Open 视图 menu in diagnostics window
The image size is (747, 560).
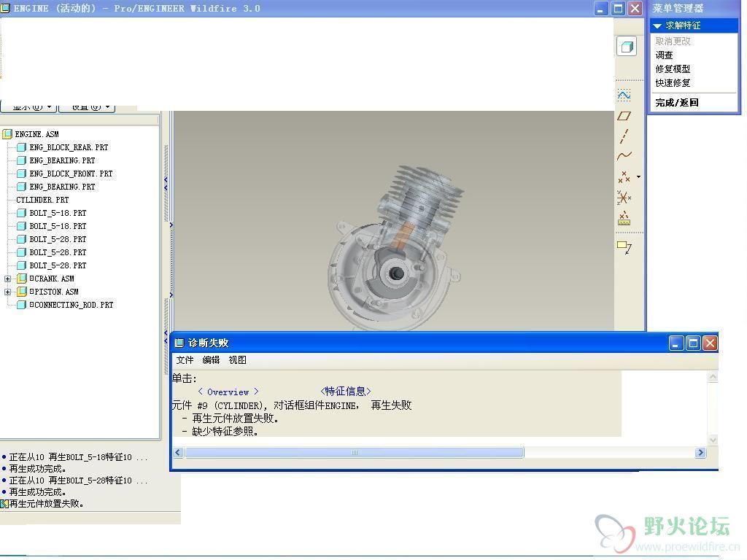tap(237, 360)
